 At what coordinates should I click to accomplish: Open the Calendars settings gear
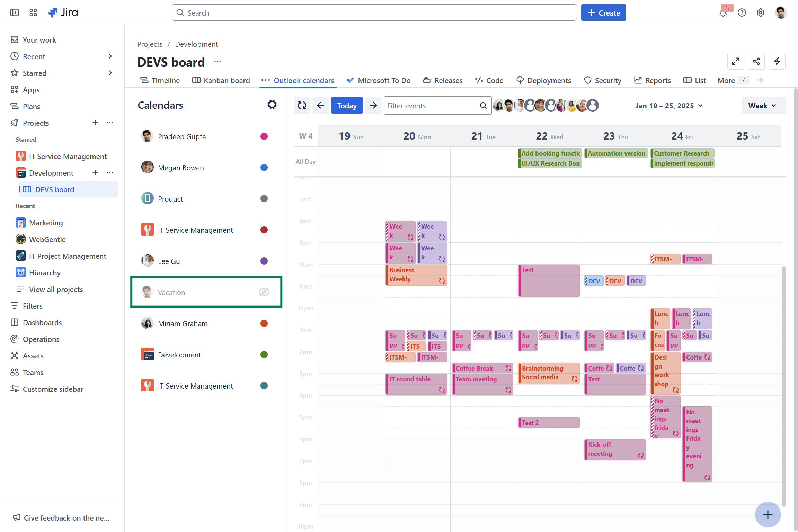pos(272,104)
